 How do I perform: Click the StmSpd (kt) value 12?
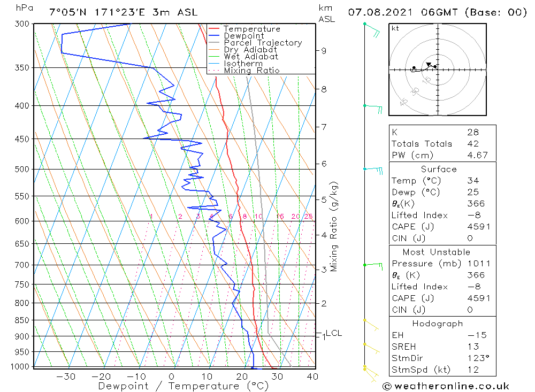point(473,370)
